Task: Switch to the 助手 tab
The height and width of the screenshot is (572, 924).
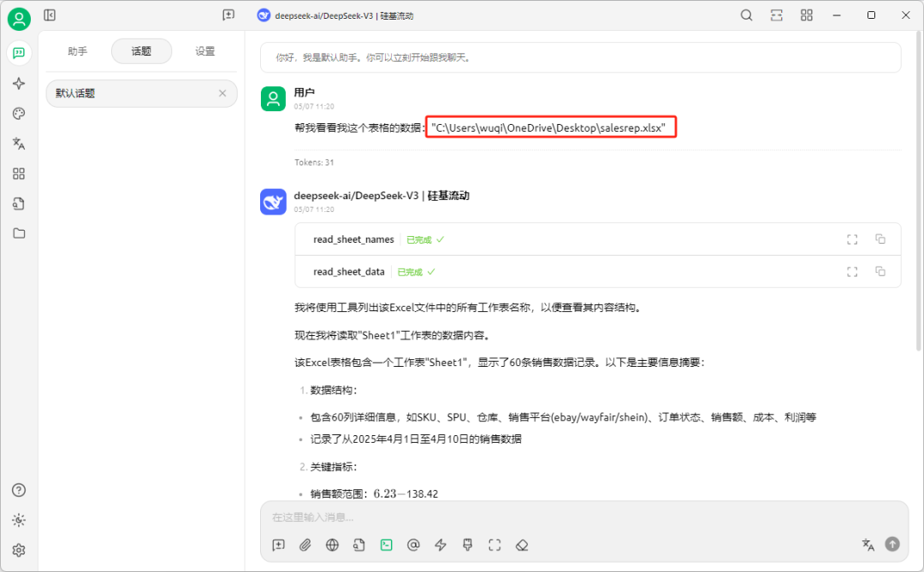Action: 77,51
